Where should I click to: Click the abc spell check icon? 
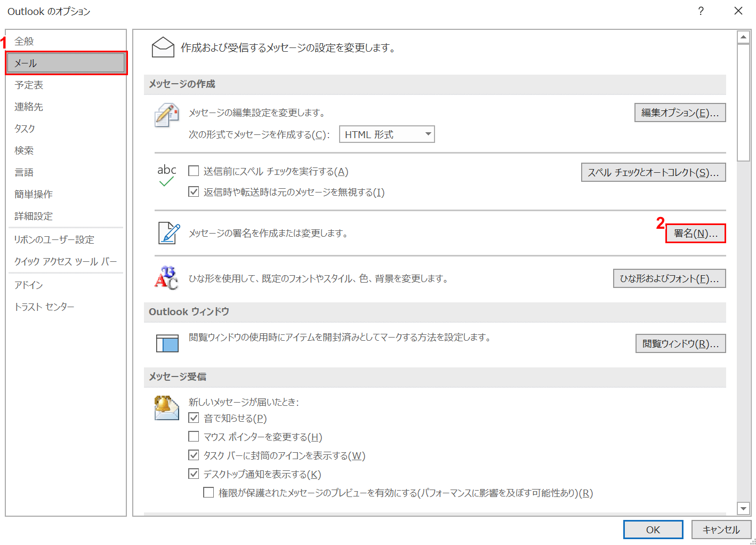point(167,175)
